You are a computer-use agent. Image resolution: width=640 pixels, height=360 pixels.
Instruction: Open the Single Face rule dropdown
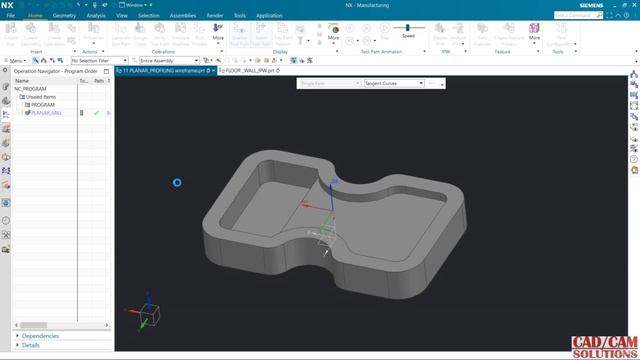click(330, 83)
